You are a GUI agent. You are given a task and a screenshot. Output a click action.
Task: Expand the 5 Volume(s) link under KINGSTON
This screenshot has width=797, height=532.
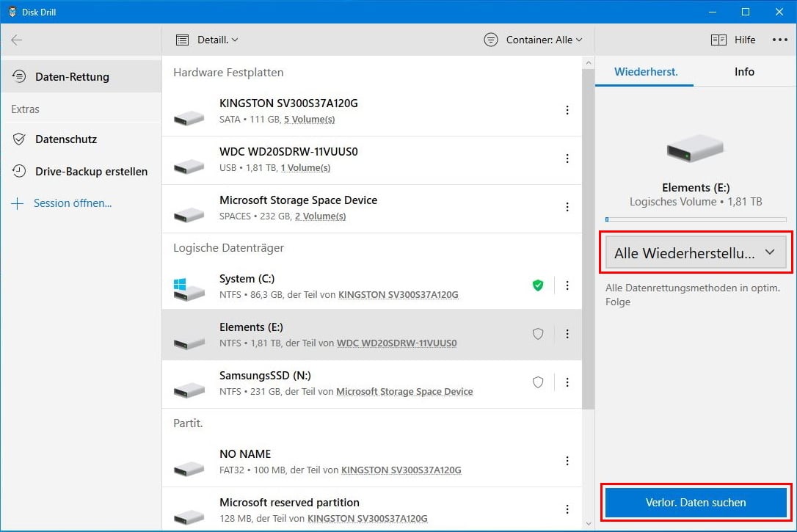[x=309, y=120]
